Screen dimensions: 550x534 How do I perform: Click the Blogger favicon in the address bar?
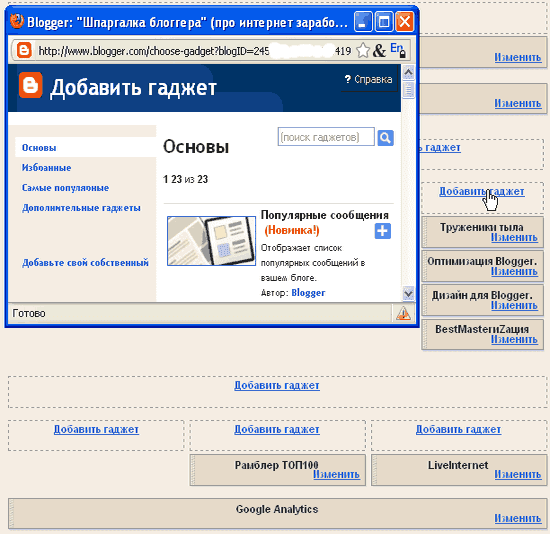[x=24, y=50]
